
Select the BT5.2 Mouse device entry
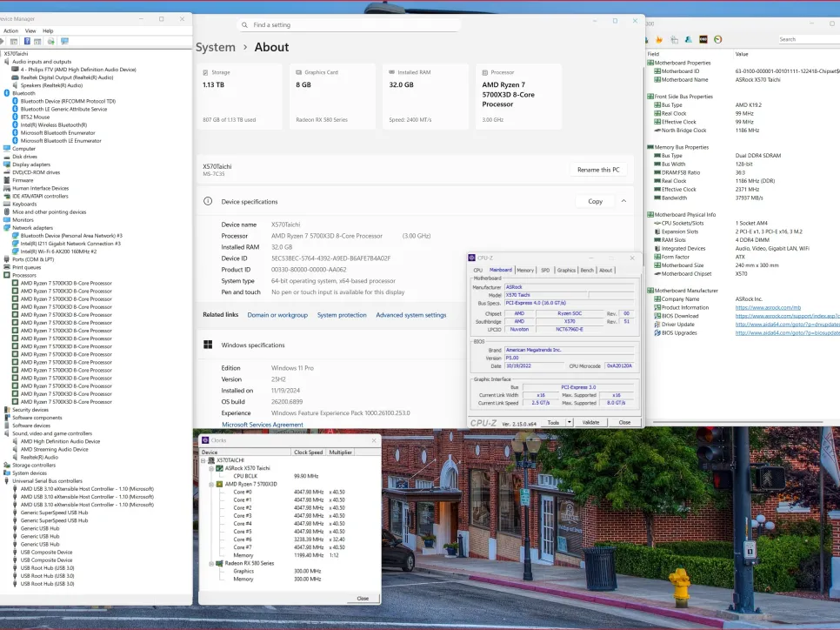(x=35, y=117)
